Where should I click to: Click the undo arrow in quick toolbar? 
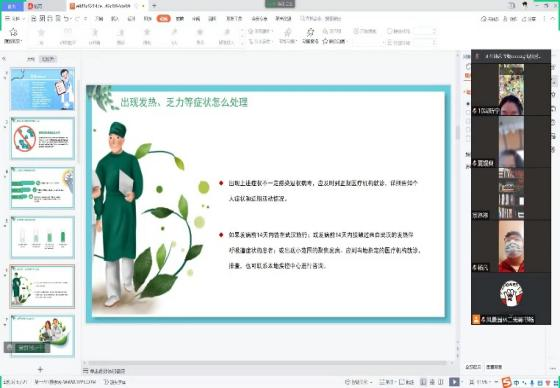tap(66, 19)
